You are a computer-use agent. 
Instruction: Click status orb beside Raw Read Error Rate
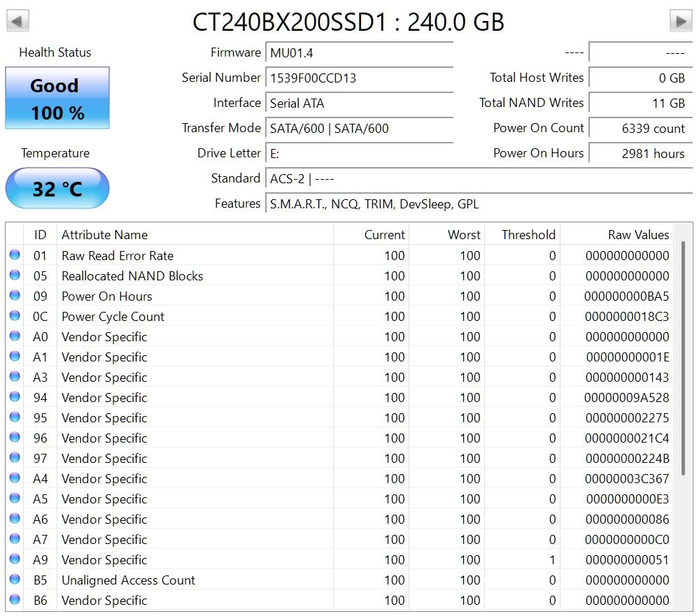pos(15,256)
